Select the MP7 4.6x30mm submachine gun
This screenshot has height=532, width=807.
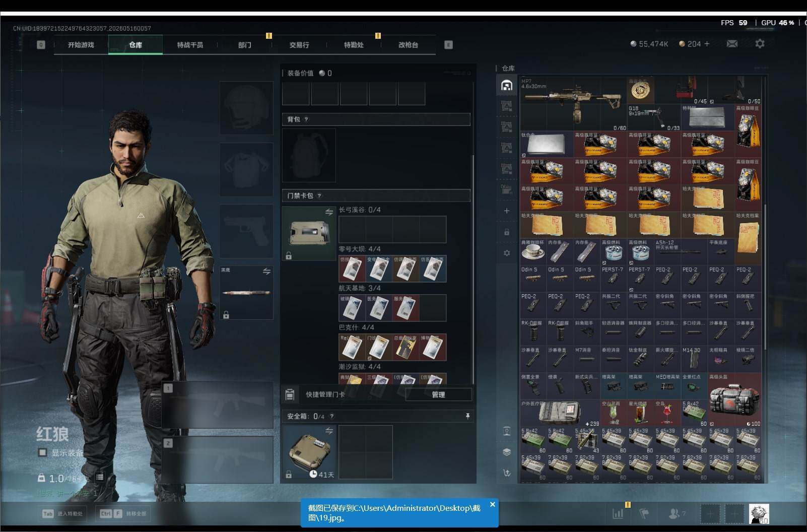point(573,104)
